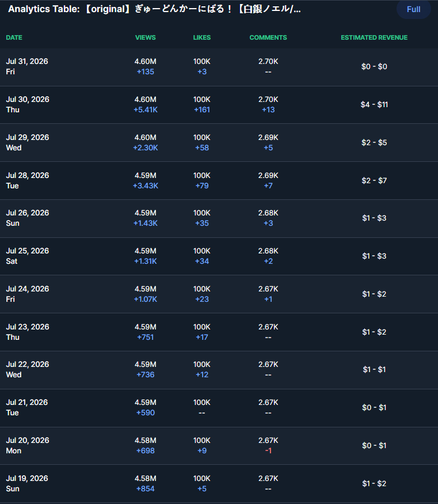Click the +13 comments change value
The image size is (438, 504).
[x=268, y=109]
